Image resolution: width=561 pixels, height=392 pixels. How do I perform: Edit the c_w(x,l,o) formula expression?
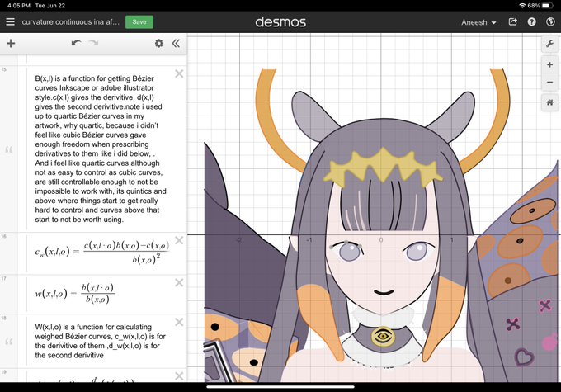click(x=102, y=253)
